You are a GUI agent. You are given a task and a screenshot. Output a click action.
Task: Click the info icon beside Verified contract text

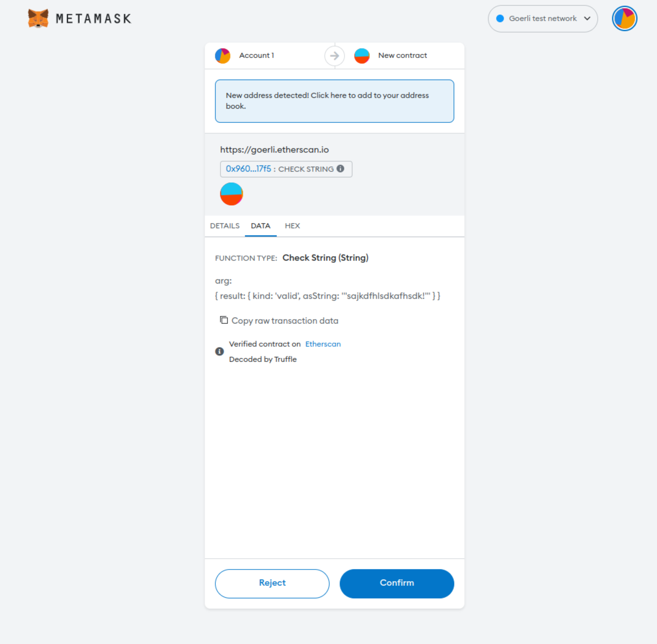[x=219, y=351]
